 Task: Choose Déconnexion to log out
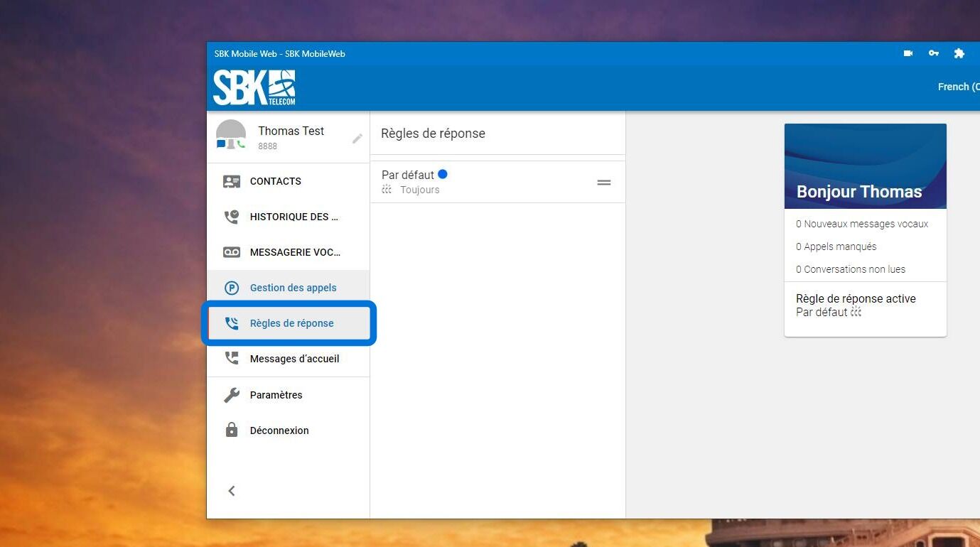pos(289,430)
